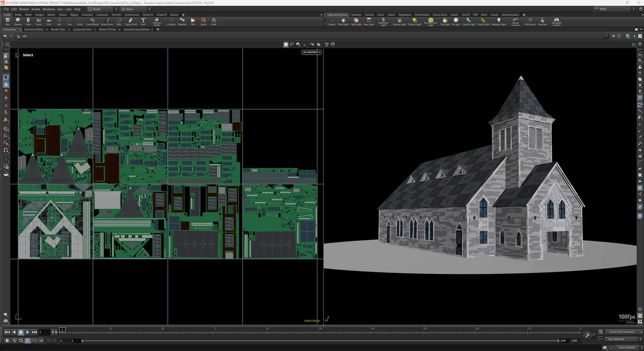Viewport: 644px width, 351px height.
Task: Add a Point Light
Action: (x=343, y=21)
